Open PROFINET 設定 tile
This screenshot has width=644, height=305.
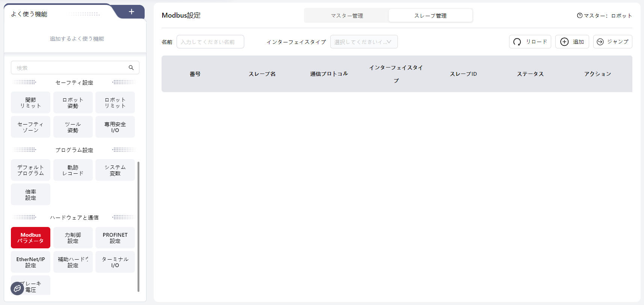(115, 237)
